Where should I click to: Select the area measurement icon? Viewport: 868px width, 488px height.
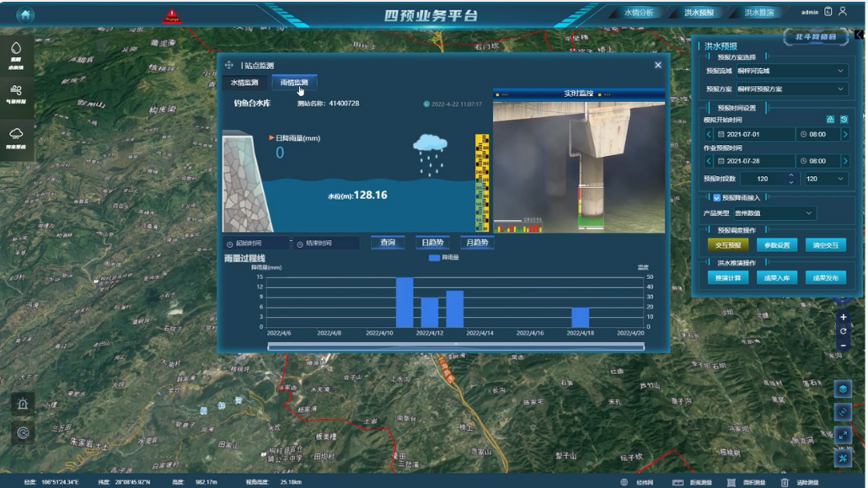pyautogui.click(x=731, y=482)
